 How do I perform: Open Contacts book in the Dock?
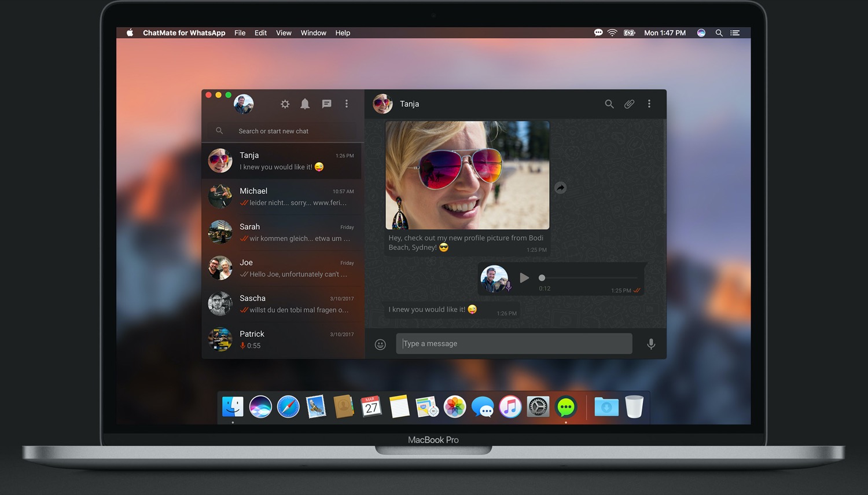(344, 407)
